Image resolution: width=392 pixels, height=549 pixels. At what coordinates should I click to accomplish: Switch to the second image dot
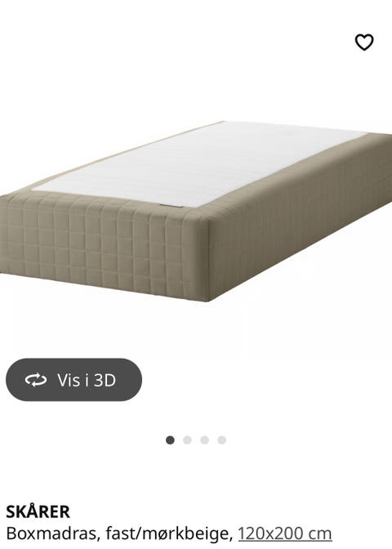tap(187, 440)
